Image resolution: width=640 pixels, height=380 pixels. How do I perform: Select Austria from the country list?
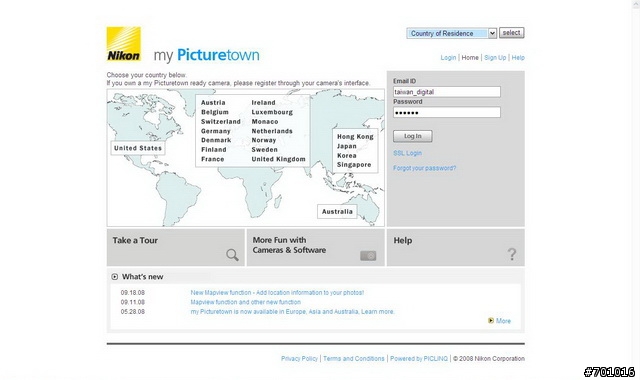coord(213,102)
